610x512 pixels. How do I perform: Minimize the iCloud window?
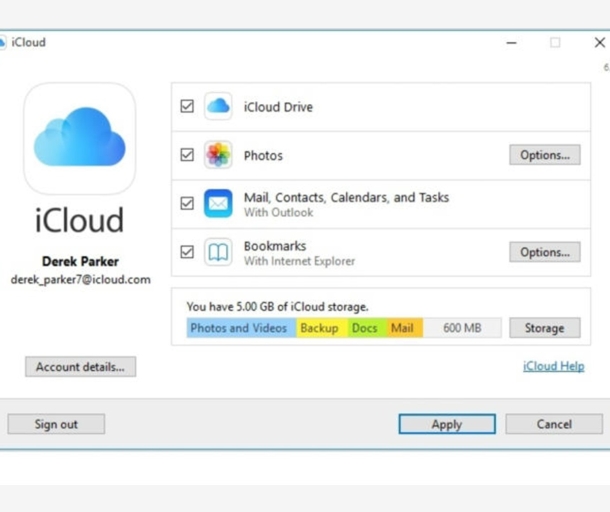[511, 42]
